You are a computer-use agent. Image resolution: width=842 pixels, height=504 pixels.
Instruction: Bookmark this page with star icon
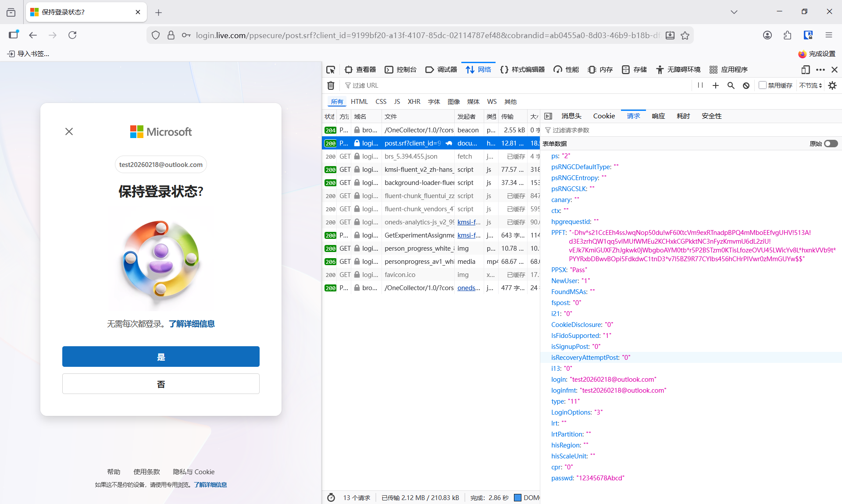tap(685, 35)
